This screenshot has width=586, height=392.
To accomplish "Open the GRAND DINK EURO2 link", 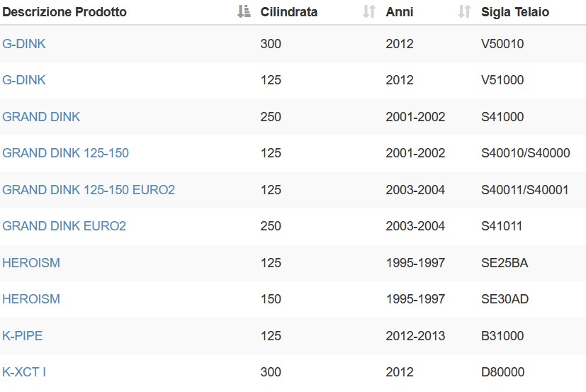I will (x=64, y=226).
